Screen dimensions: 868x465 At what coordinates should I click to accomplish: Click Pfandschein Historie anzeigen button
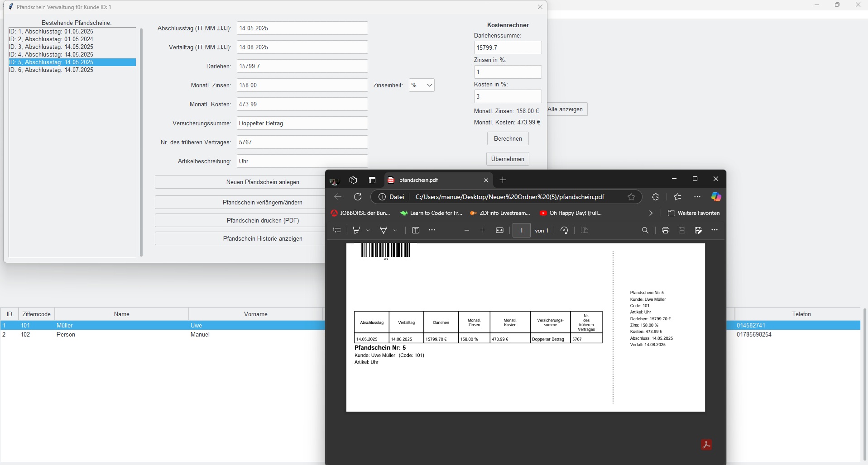point(240,238)
